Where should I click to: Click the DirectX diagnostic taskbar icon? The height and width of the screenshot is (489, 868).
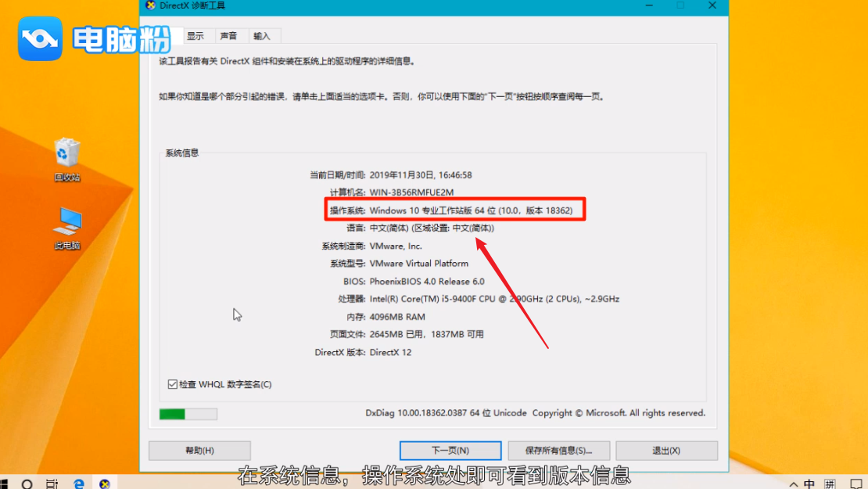pos(105,484)
